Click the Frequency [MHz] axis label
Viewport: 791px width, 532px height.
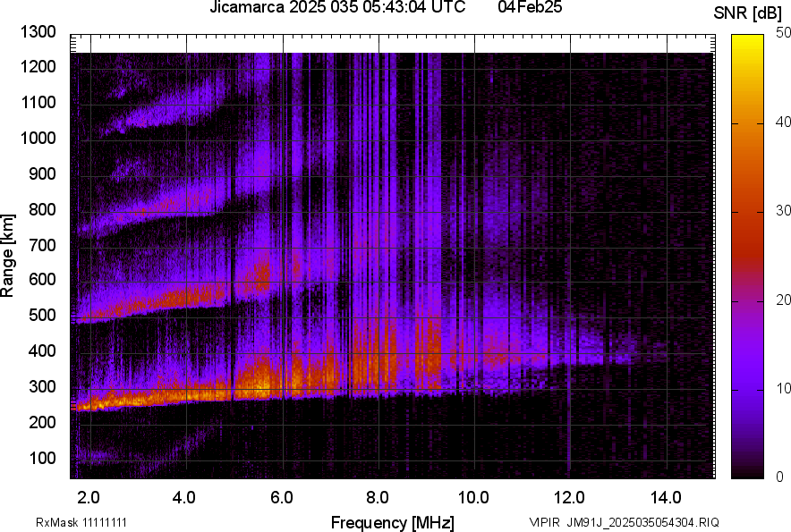pos(392,522)
